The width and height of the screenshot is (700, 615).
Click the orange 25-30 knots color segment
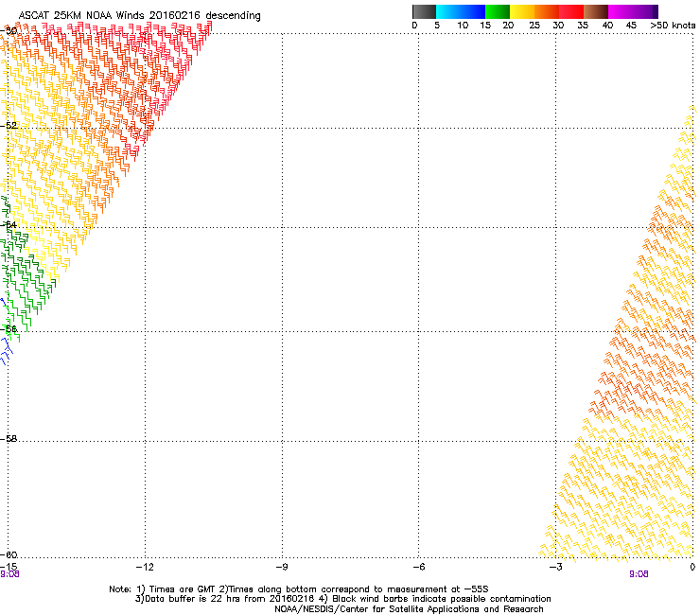click(x=547, y=11)
